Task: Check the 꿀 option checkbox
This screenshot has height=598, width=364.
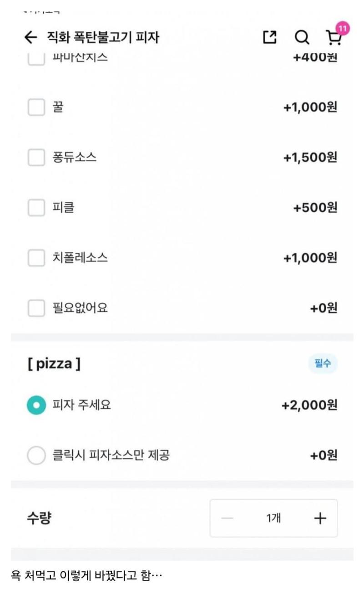Action: (x=36, y=107)
